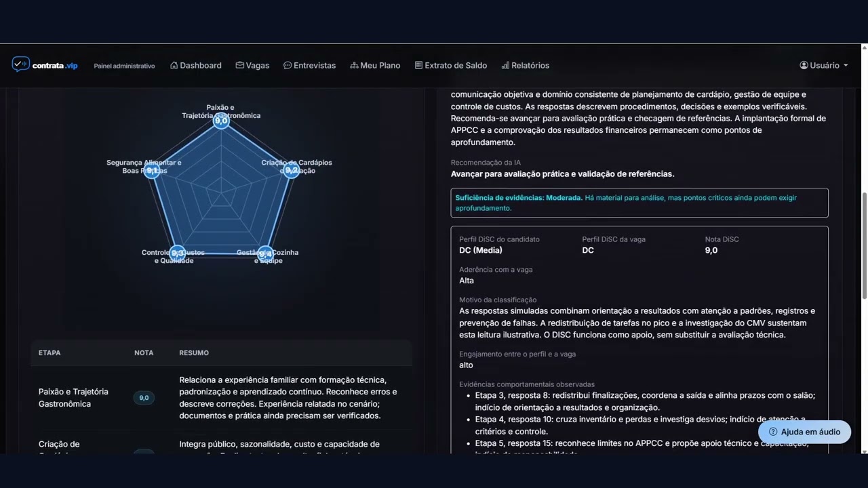Click the Gestão de Cozinha radar point
The image size is (868, 488).
pyautogui.click(x=265, y=253)
